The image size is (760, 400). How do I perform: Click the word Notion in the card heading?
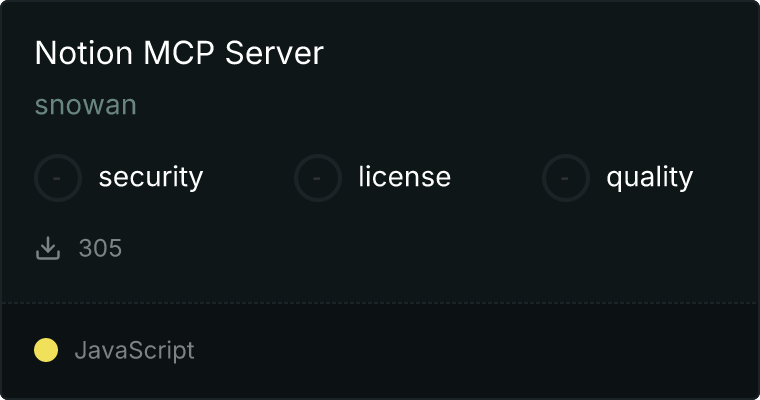tap(84, 53)
